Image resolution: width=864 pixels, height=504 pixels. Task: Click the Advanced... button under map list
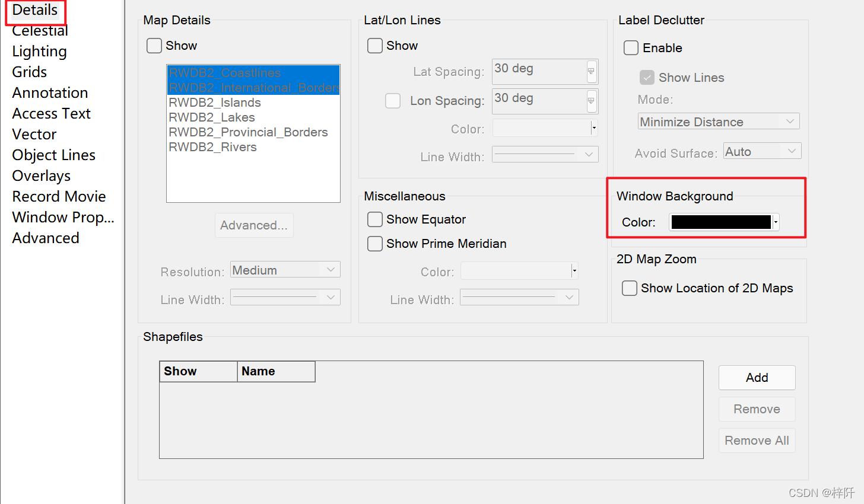point(254,225)
